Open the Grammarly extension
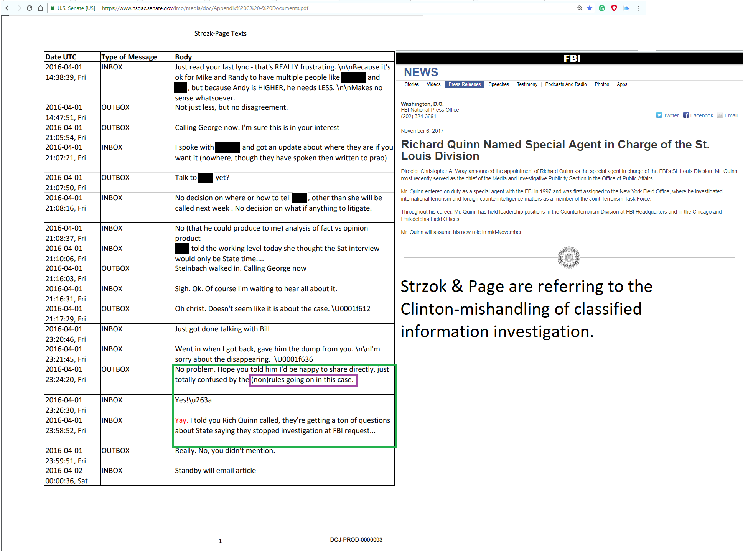748x560 pixels. (x=601, y=8)
